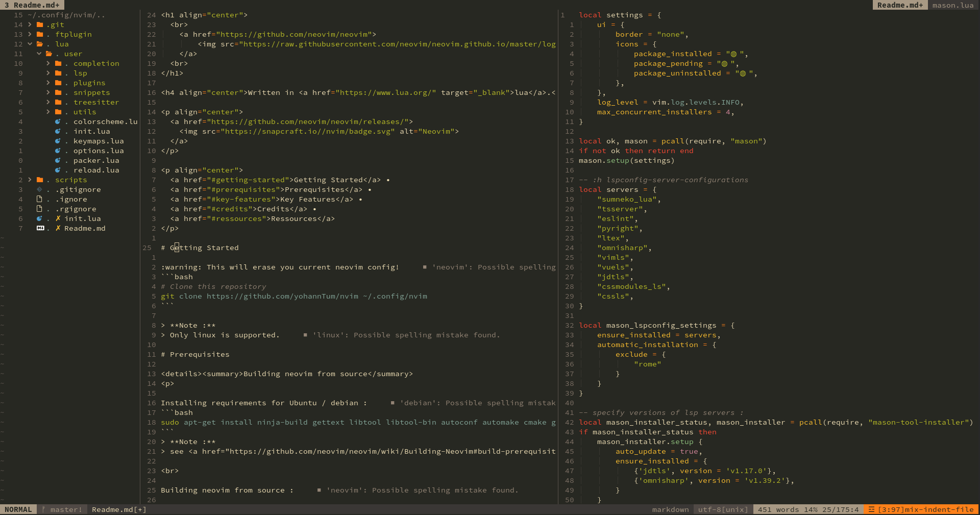
Task: Expand the utils folder chevron
Action: [48, 112]
